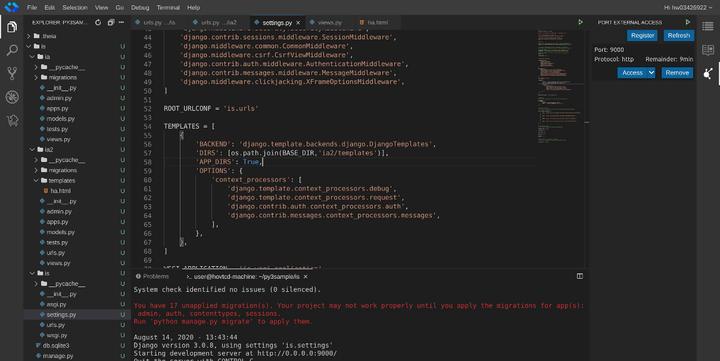Switch to the urls.py ia2 editor tab
Screen dimensions: 720x361
219,23
